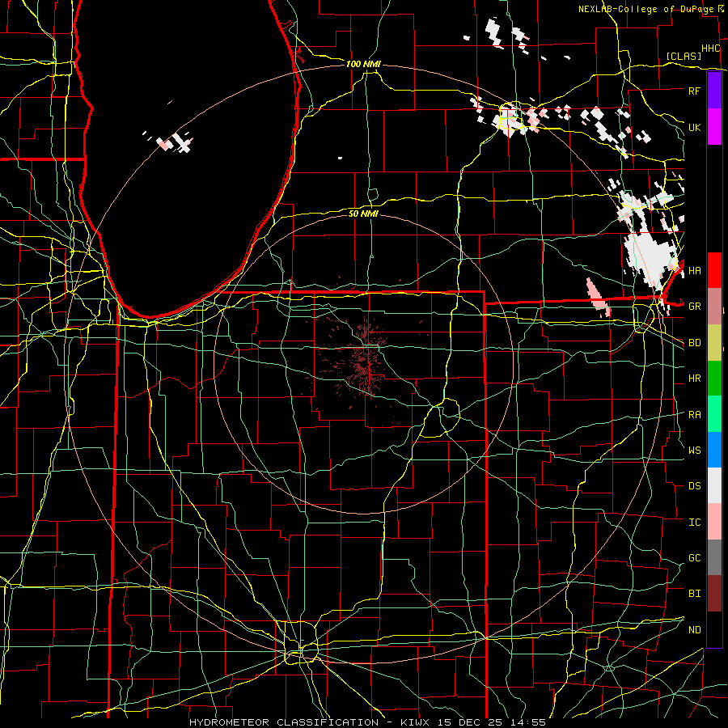Click the HA red color swatch
The image size is (728, 728).
pos(714,270)
